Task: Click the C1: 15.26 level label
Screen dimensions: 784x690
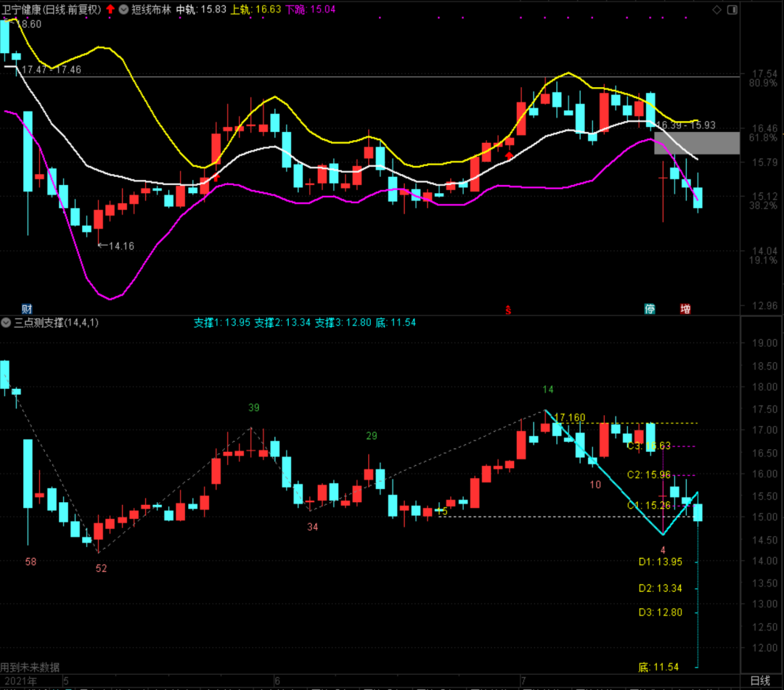Action: pos(648,506)
